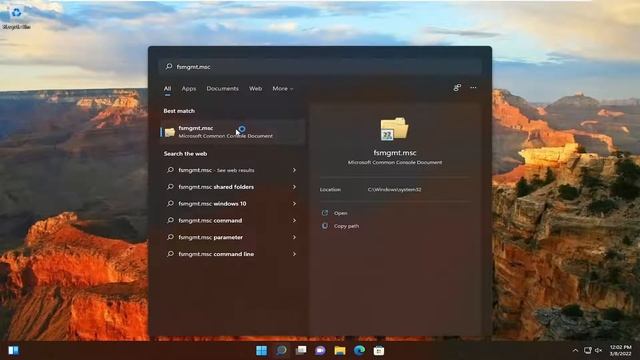Expand arrow for 'See web results' suggestion
This screenshot has width=640, height=360.
(x=294, y=170)
